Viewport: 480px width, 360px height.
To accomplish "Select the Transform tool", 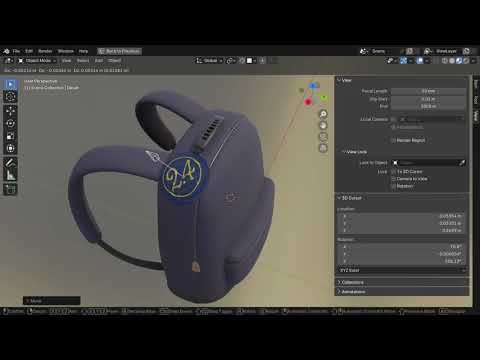I will pyautogui.click(x=10, y=148).
